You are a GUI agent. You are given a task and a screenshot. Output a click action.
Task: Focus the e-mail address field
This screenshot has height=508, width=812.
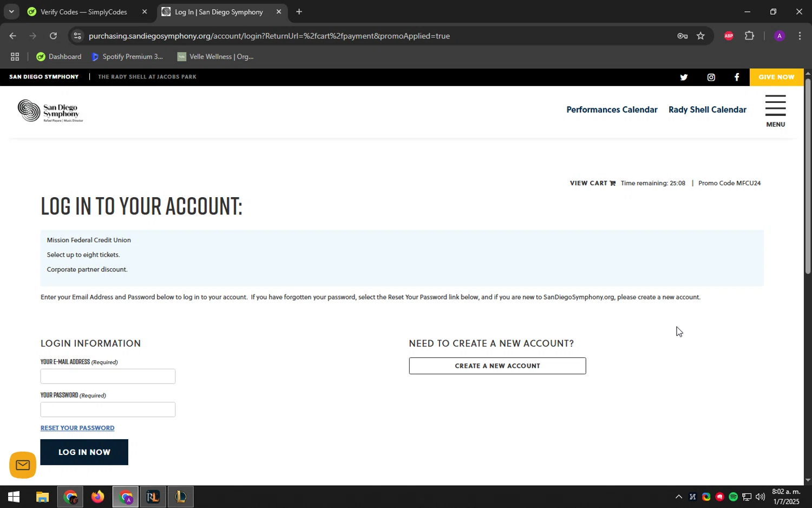pos(108,376)
